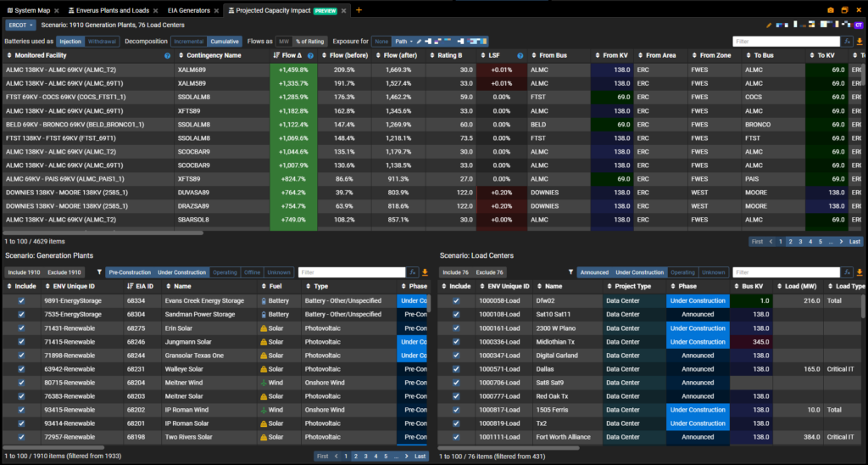This screenshot has width=868, height=465.
Task: Switch to the System Map tab
Action: 32,10
